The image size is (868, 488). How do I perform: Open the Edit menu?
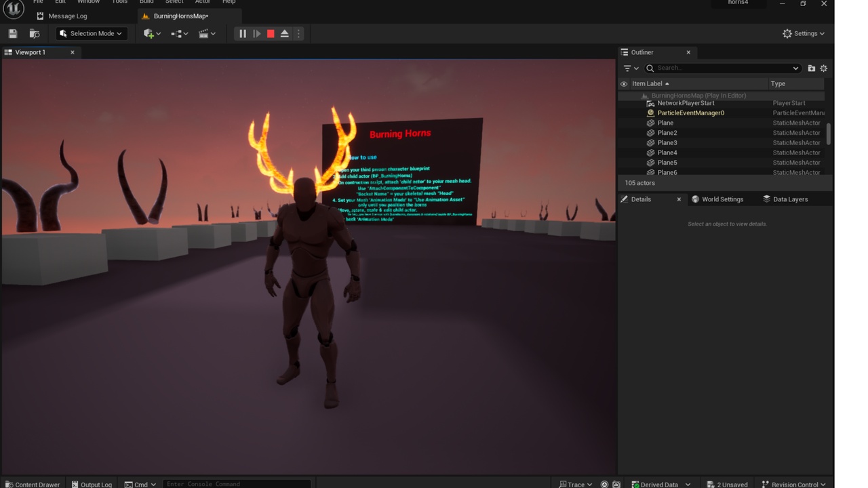60,2
